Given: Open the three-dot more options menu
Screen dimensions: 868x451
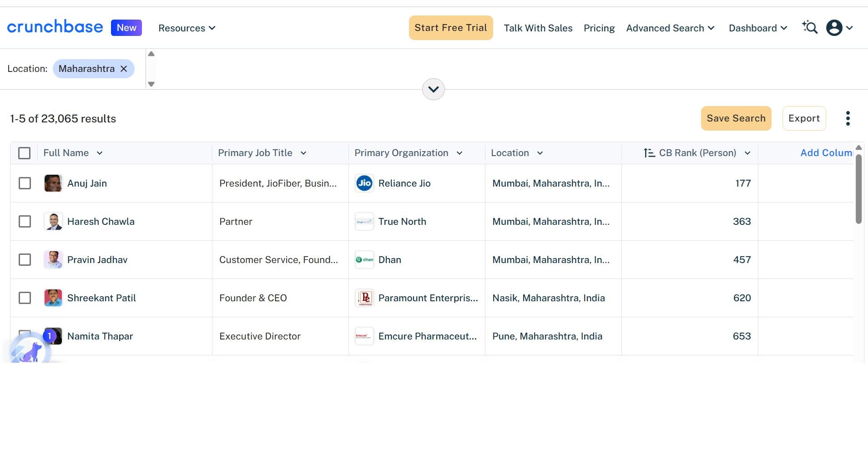Looking at the screenshot, I should pos(848,118).
